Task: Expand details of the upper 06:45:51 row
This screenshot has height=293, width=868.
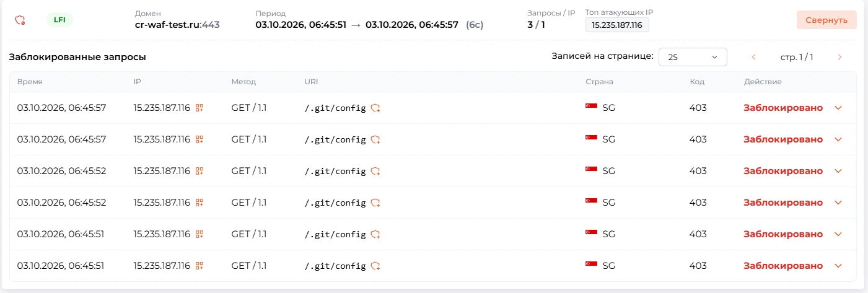Action: 838,234
